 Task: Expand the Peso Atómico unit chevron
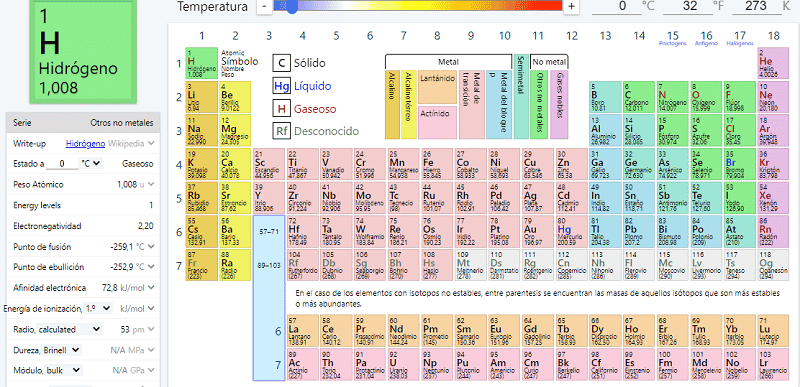tap(151, 185)
